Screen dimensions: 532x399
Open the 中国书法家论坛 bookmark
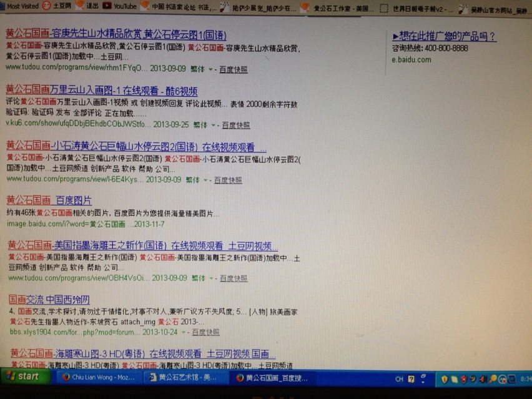179,6
